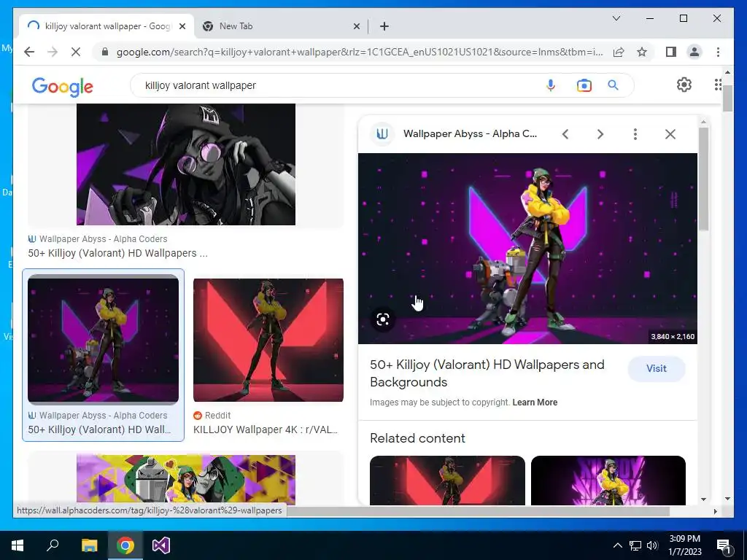Viewport: 747px width, 560px height.
Task: Click the page vertical scrollbar down arrow
Action: click(727, 499)
